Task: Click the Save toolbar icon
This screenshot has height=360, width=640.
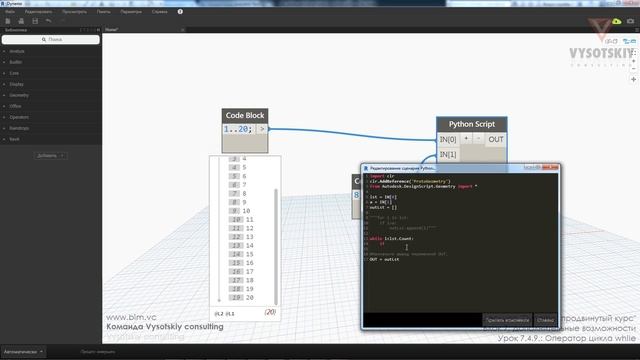Action: [x=35, y=21]
